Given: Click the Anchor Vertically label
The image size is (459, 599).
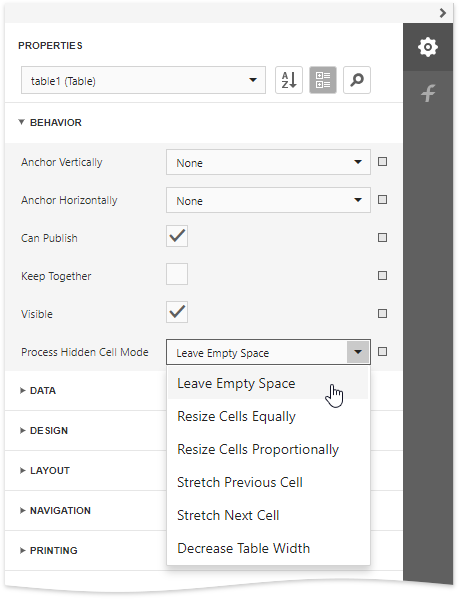Looking at the screenshot, I should [62, 162].
